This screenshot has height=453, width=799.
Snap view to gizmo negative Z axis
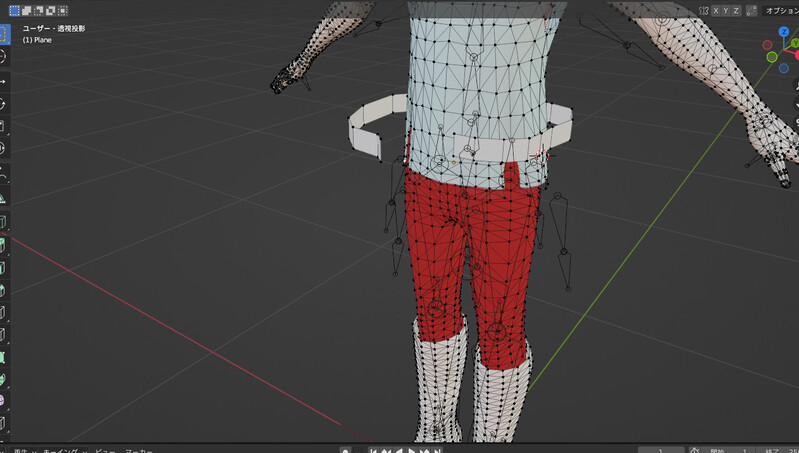tap(784, 68)
